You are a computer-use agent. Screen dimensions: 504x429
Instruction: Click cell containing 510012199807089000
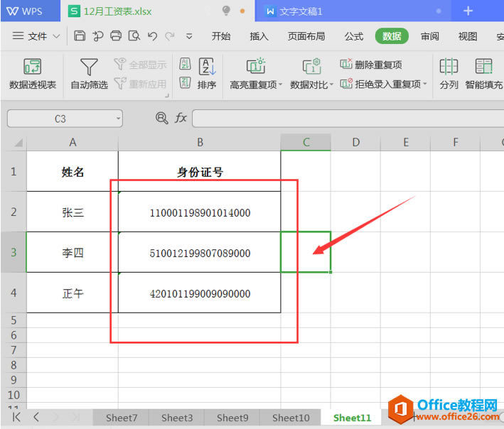200,252
